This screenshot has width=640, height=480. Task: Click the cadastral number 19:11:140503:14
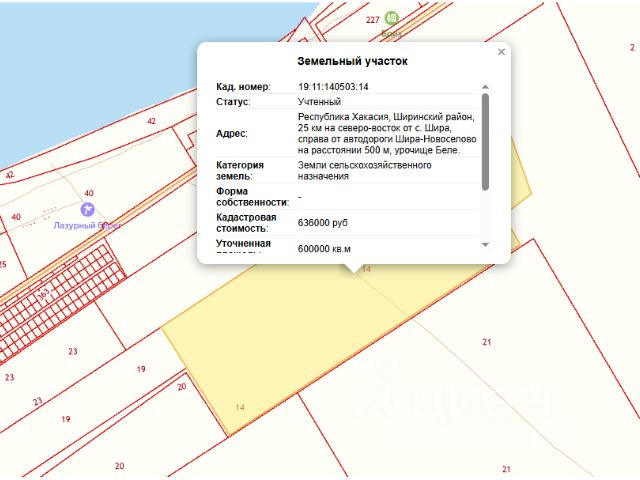pos(333,87)
